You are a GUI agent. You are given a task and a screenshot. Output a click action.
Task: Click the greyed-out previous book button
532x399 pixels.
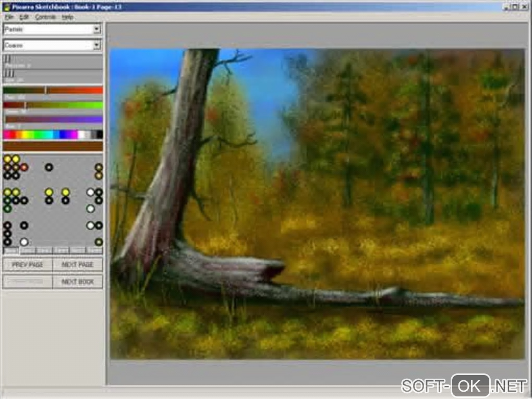pos(28,282)
